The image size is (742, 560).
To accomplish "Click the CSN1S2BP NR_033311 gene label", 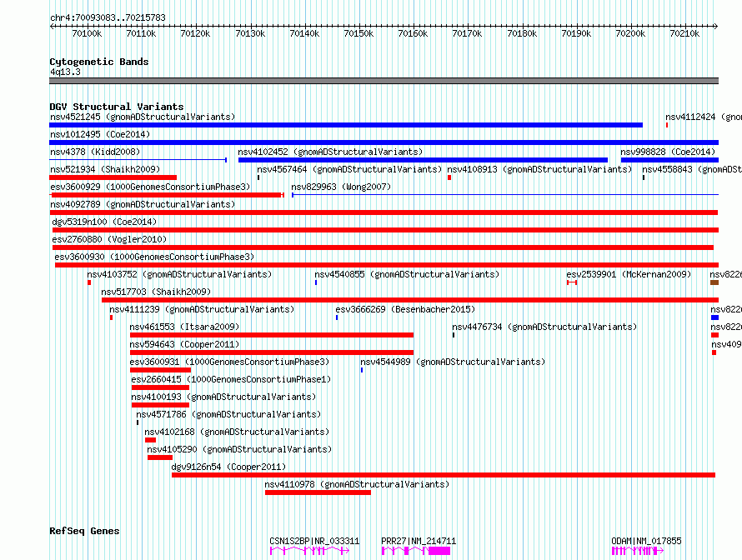I will [314, 541].
